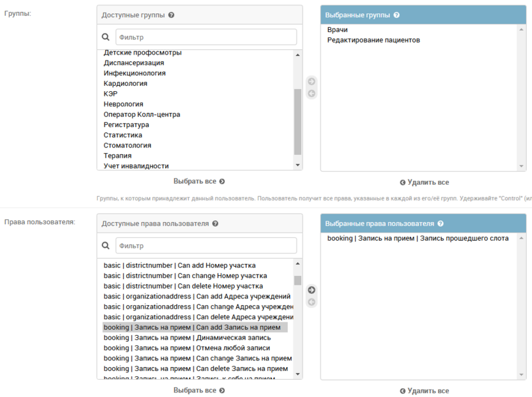Click add arrow between group lists
Viewport: 532px width, 397px height.
tap(311, 81)
